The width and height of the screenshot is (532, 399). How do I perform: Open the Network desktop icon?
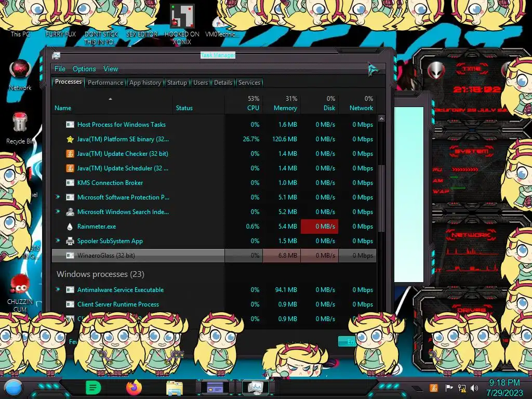[x=20, y=75]
